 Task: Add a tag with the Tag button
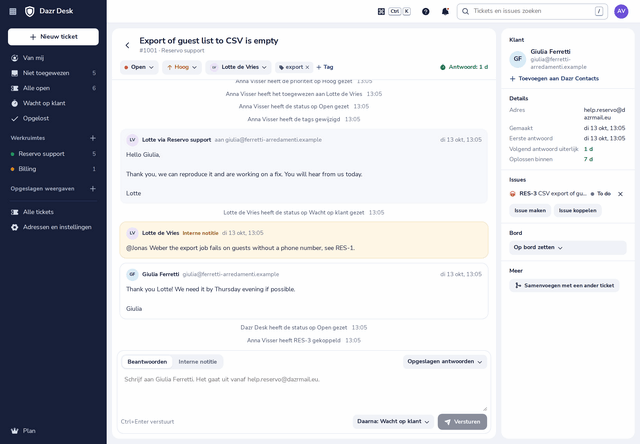point(325,67)
